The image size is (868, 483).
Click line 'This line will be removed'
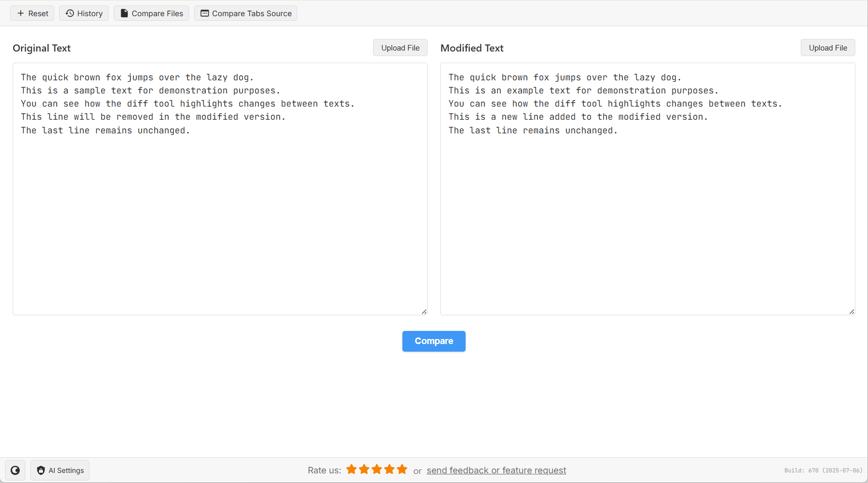[x=153, y=117]
